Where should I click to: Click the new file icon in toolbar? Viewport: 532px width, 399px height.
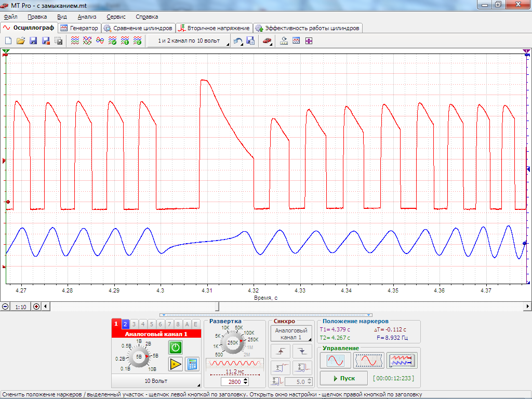pyautogui.click(x=8, y=41)
